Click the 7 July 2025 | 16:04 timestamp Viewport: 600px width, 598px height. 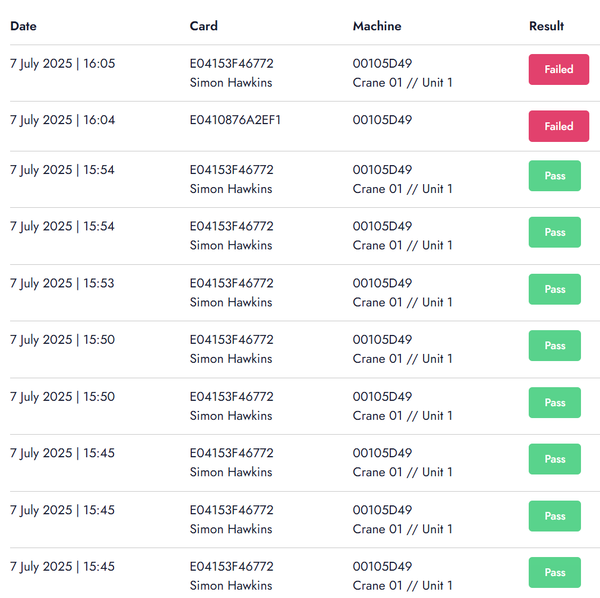62,120
